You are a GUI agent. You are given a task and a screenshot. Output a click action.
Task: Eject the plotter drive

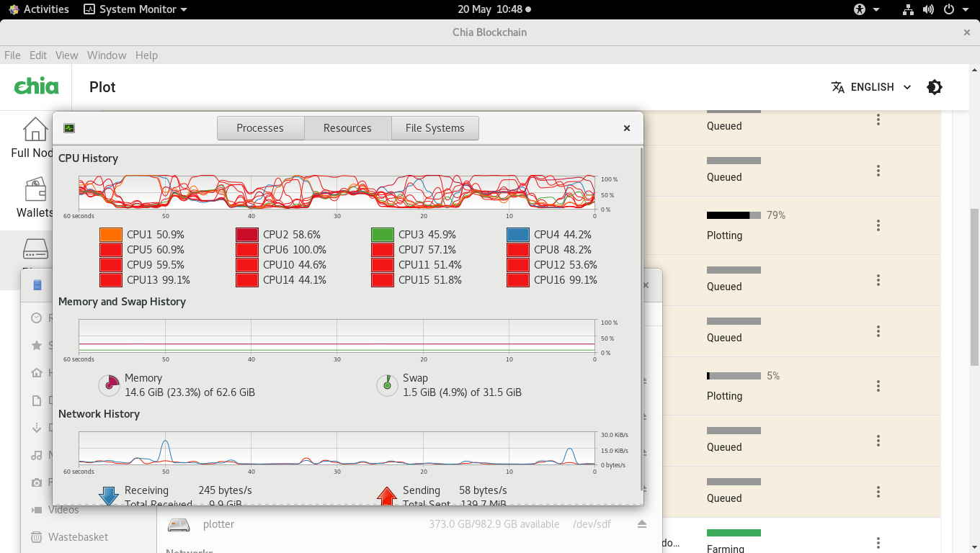pos(642,524)
